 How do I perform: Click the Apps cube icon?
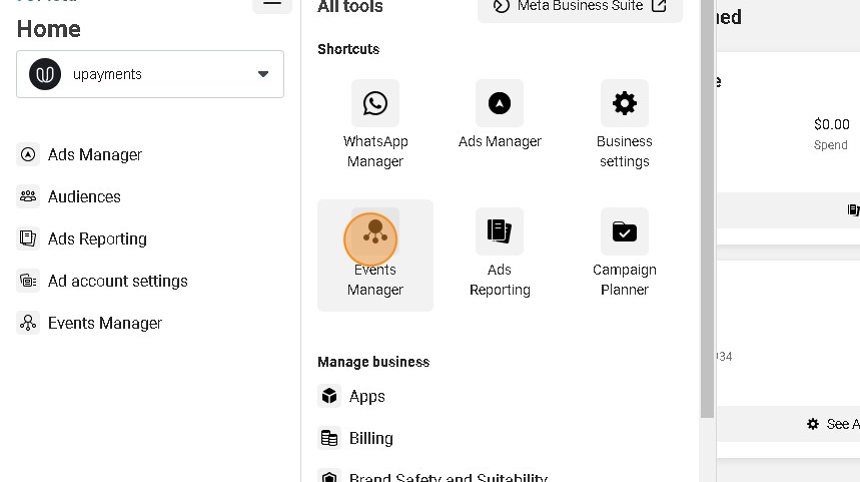pyautogui.click(x=329, y=396)
